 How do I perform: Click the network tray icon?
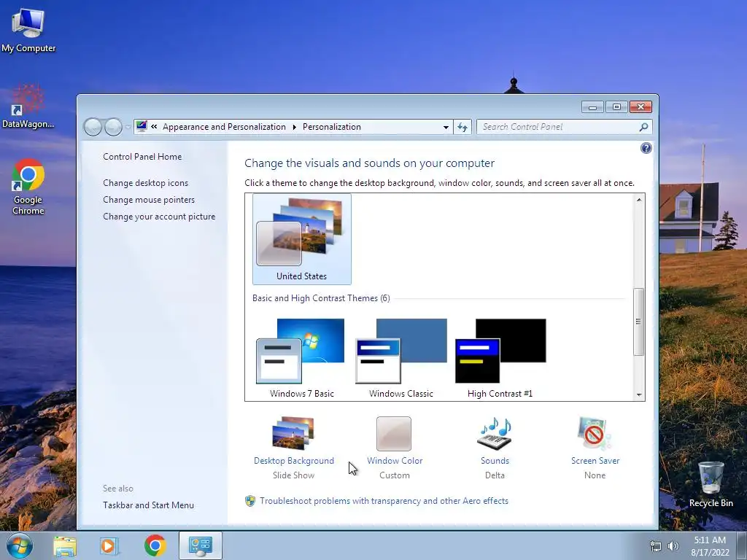pyautogui.click(x=656, y=546)
